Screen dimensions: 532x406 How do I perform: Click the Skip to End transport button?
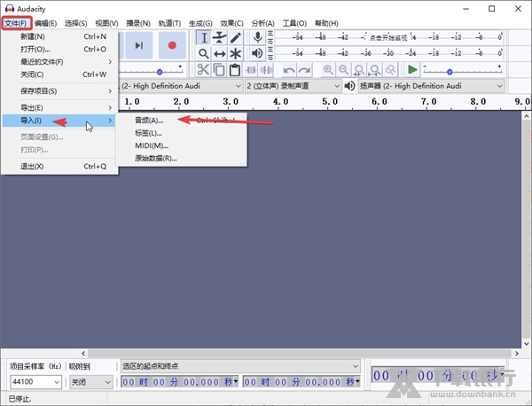pos(139,45)
